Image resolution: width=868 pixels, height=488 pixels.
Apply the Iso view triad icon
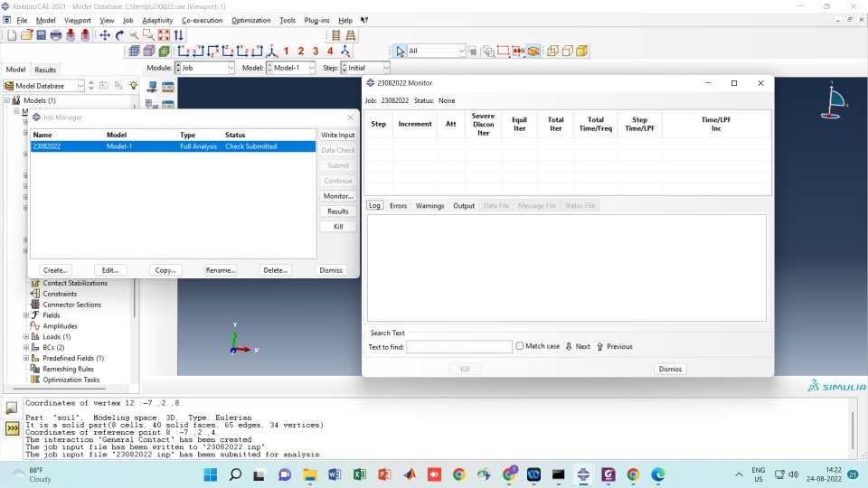[272, 51]
